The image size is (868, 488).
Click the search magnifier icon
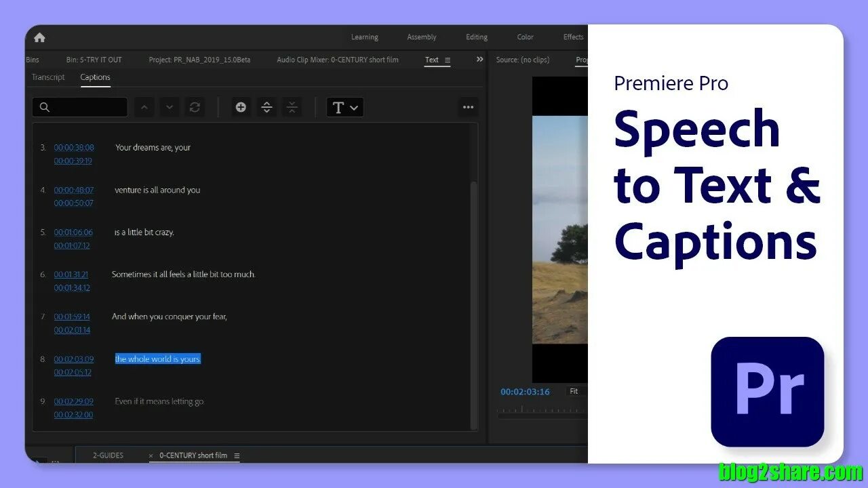(45, 107)
